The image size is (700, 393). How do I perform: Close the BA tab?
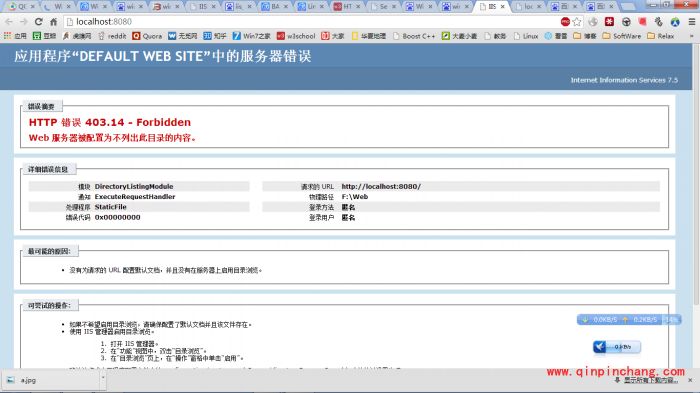(x=286, y=6)
